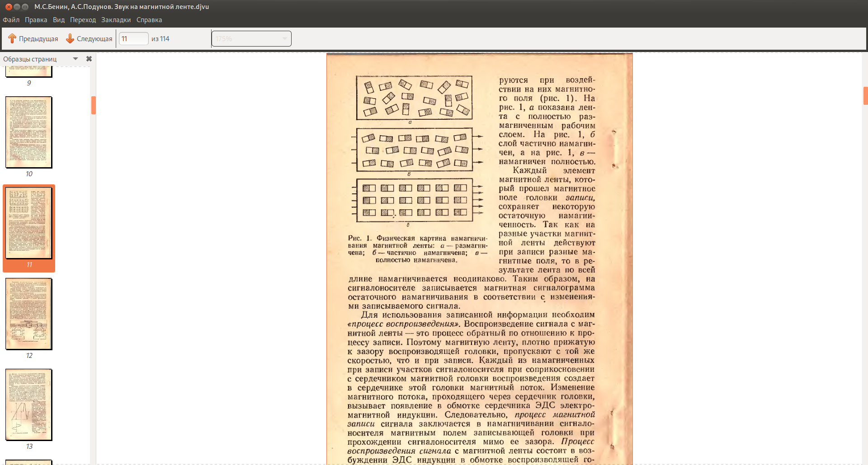Image resolution: width=868 pixels, height=465 pixels.
Task: Select the page 12 thumbnail
Action: (x=29, y=314)
